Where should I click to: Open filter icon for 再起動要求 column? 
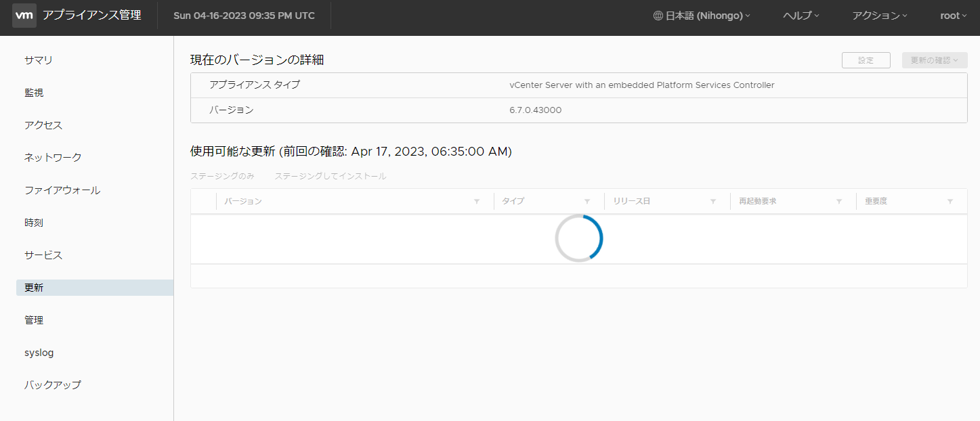839,202
